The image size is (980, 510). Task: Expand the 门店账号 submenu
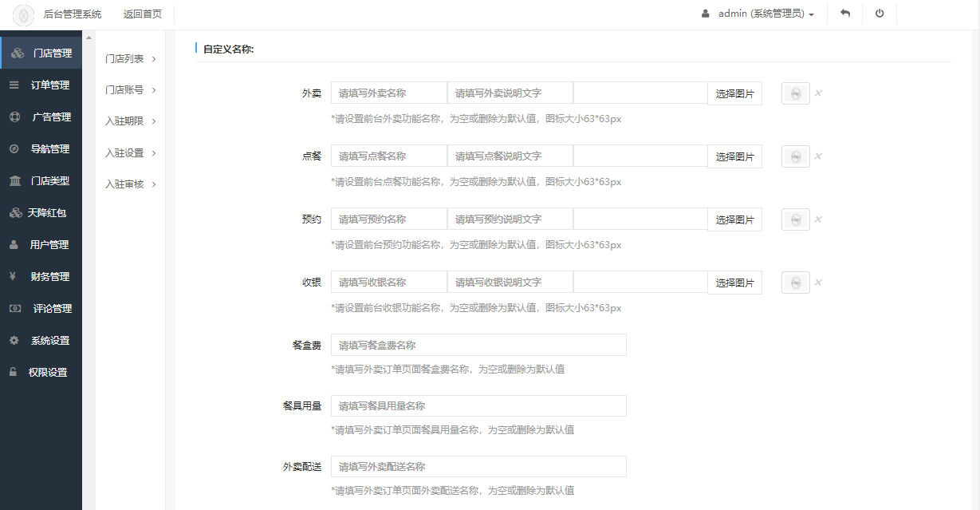pyautogui.click(x=131, y=90)
